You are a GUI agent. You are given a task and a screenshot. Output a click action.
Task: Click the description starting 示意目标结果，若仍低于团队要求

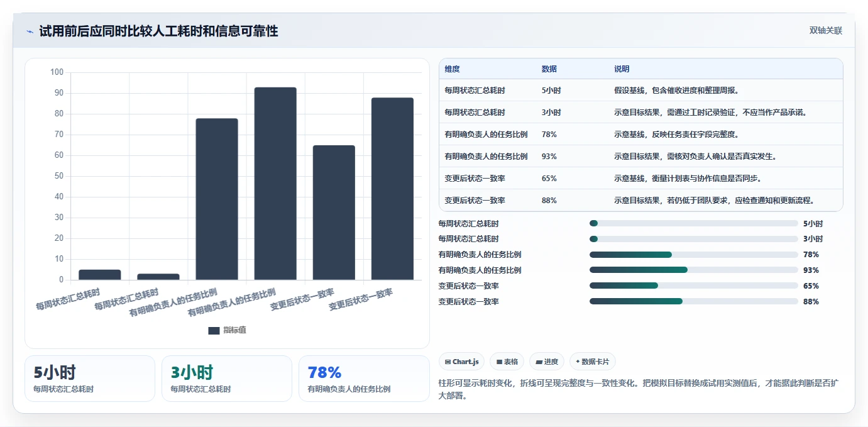pos(715,201)
